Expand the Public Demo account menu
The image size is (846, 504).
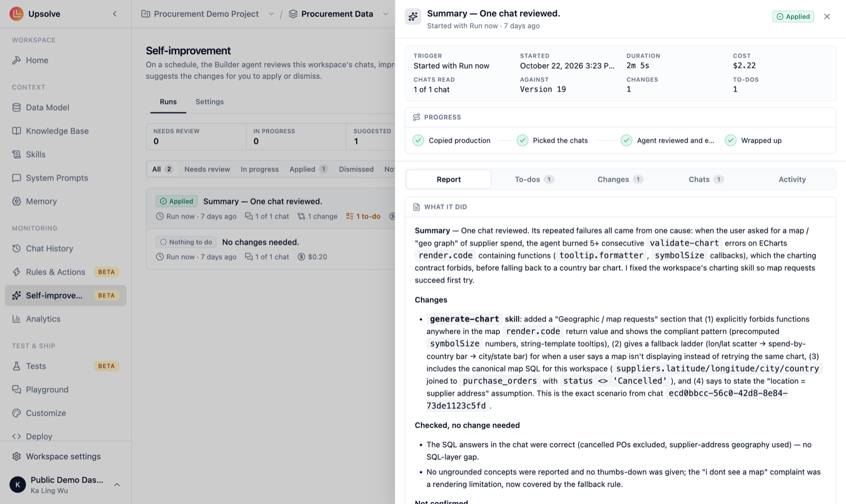tap(66, 484)
